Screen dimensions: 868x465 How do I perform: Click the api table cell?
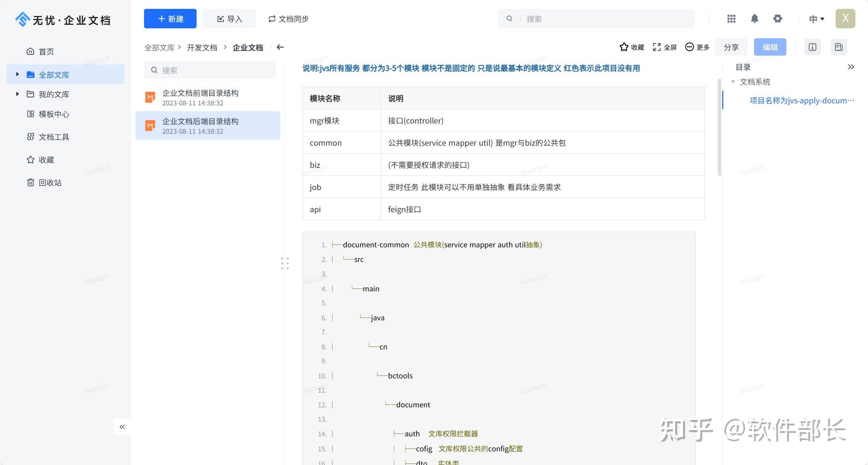(x=342, y=209)
